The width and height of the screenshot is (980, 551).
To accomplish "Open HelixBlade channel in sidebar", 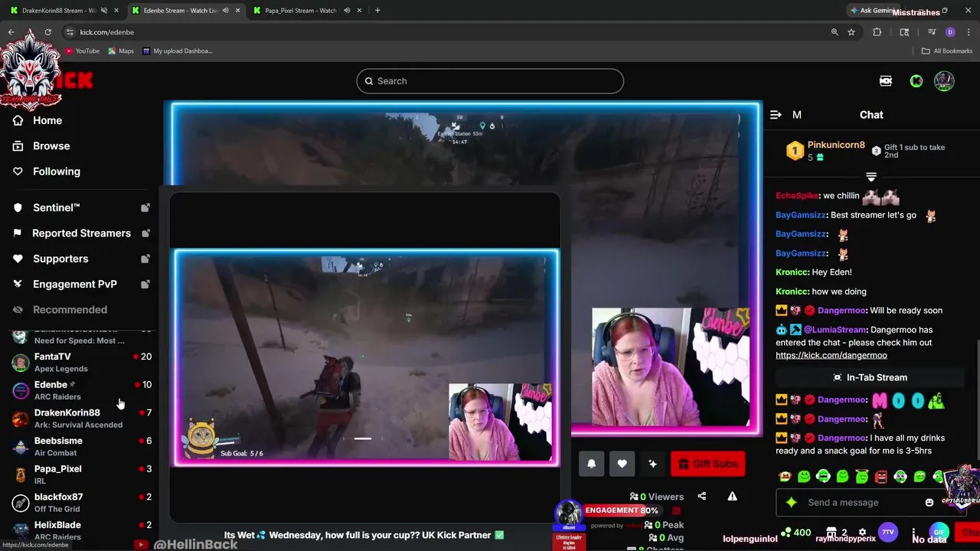I will 82,530.
